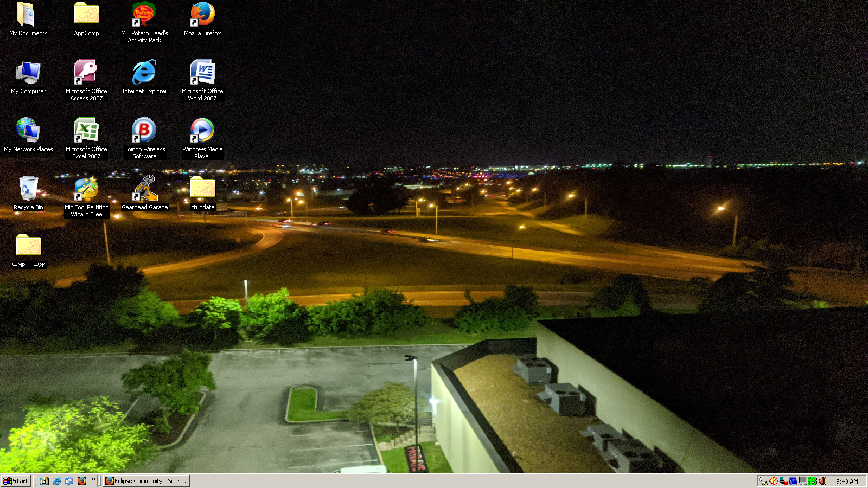Click the volume speaker tray icon
Screen dimensions: 868x488
pyautogui.click(x=822, y=481)
